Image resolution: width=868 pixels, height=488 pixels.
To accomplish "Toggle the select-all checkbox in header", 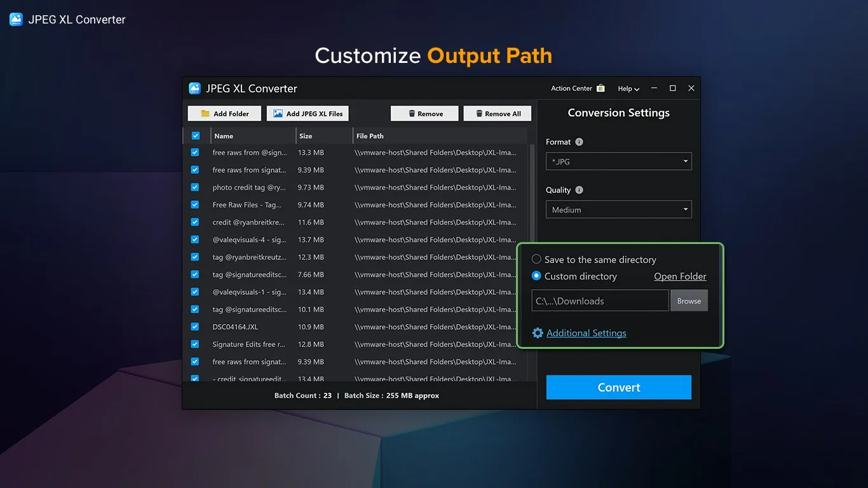I will 196,136.
